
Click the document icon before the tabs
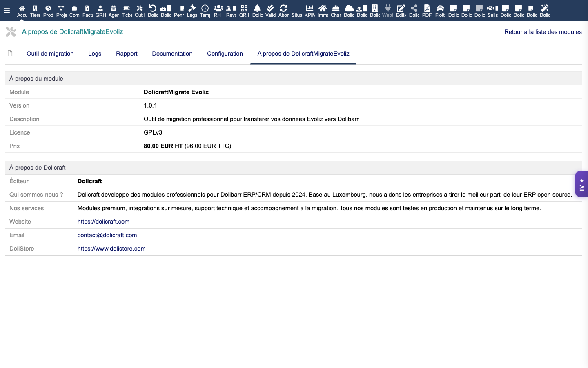10,54
